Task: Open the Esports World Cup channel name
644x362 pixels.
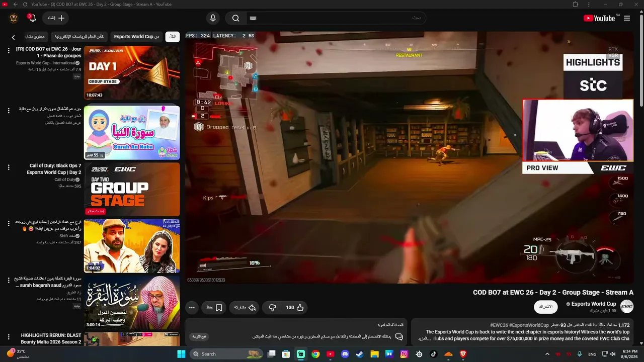Action: click(x=594, y=304)
